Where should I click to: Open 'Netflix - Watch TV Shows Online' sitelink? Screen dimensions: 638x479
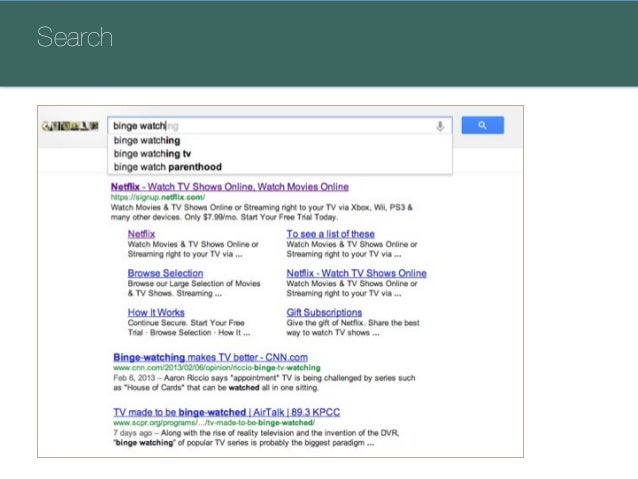coord(356,273)
